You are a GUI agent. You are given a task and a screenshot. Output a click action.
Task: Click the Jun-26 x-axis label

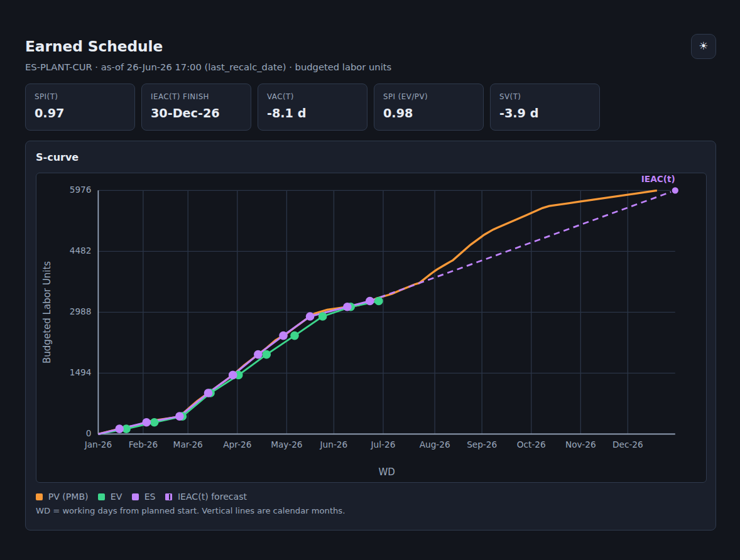click(334, 444)
